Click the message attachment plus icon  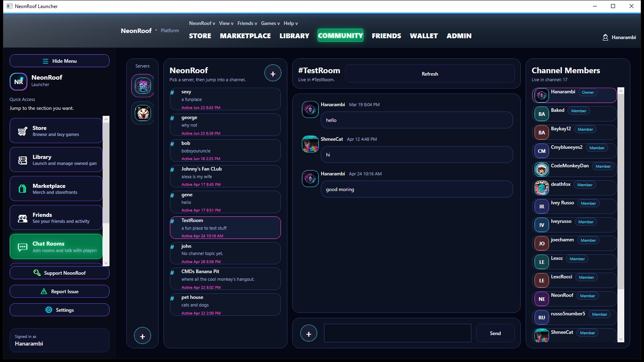(309, 333)
